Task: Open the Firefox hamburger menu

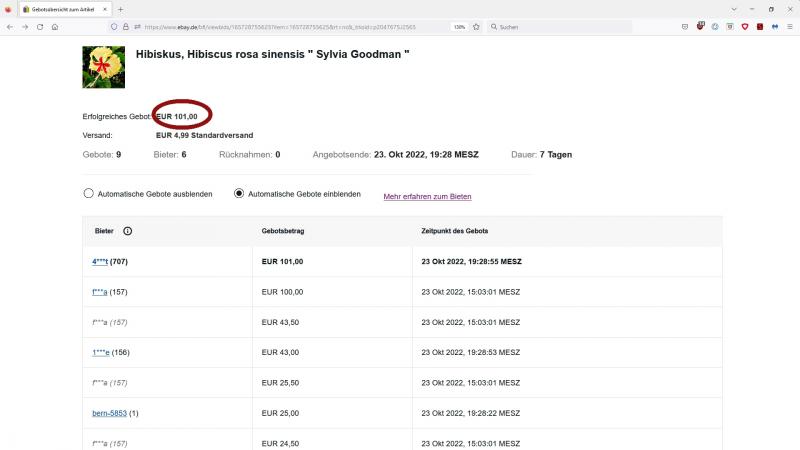Action: pos(791,26)
